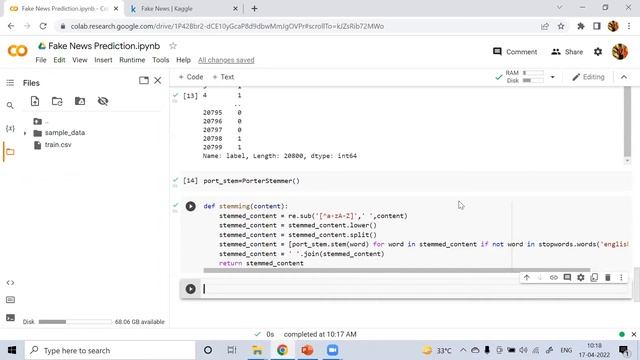
Task: Open the View menu
Action: coord(80,60)
